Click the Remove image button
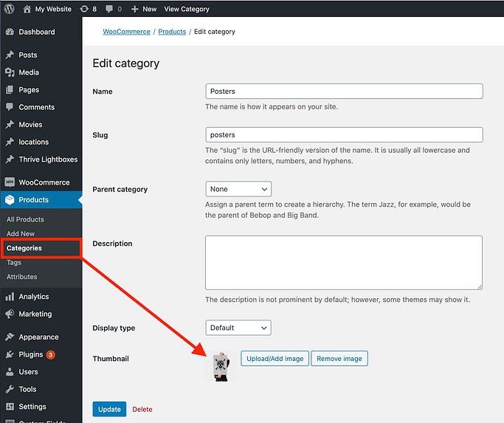This screenshot has height=423, width=504. (x=339, y=358)
